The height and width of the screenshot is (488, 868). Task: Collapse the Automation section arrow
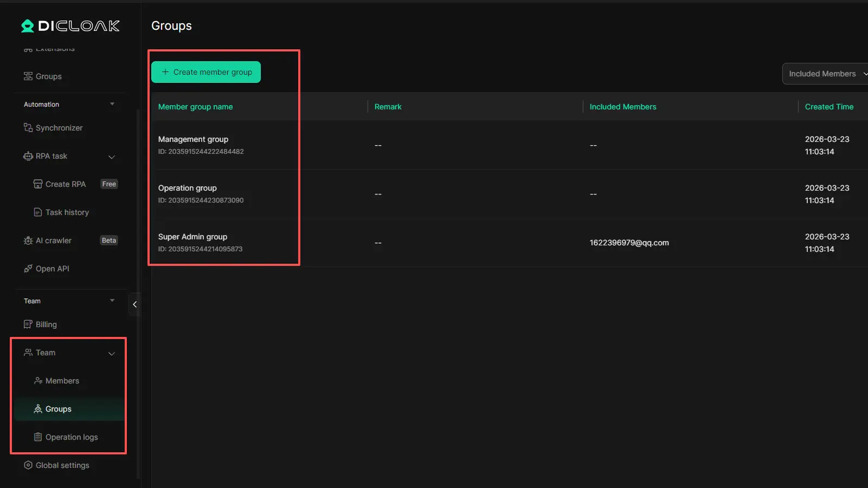pyautogui.click(x=112, y=104)
